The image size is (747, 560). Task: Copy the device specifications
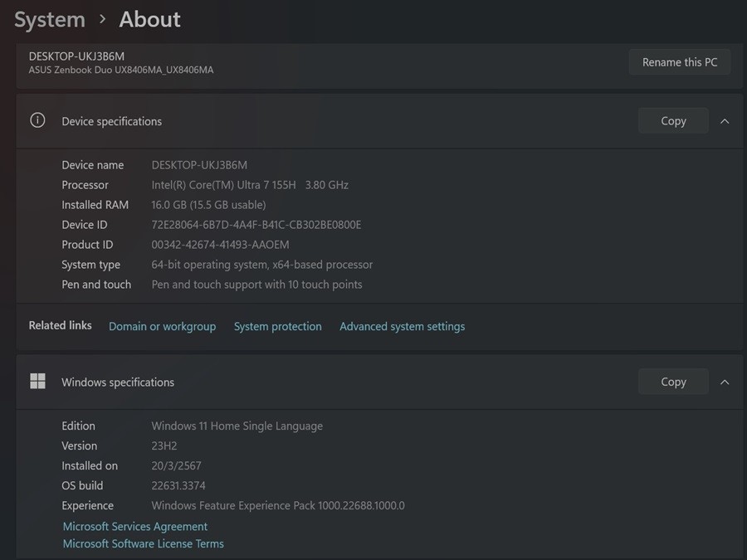tap(673, 121)
